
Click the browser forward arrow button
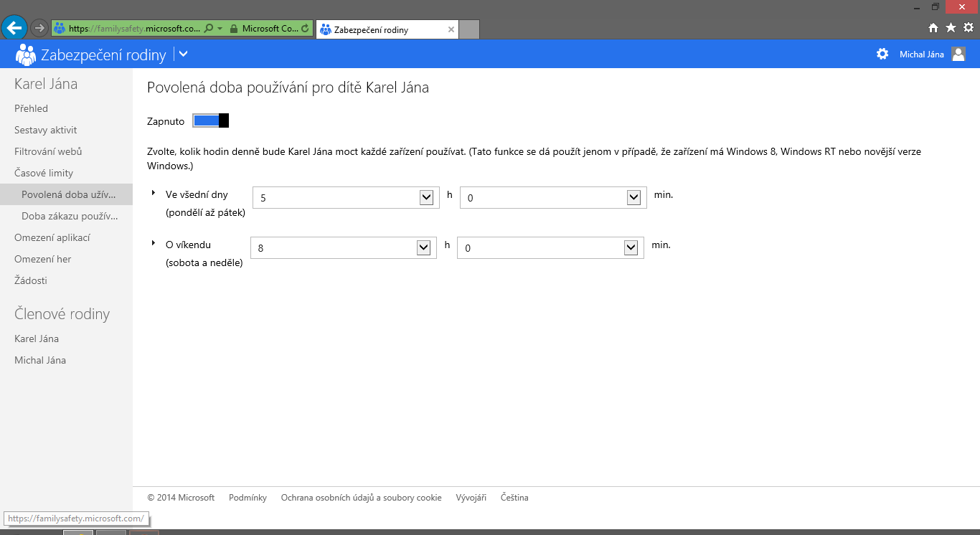[x=39, y=29]
